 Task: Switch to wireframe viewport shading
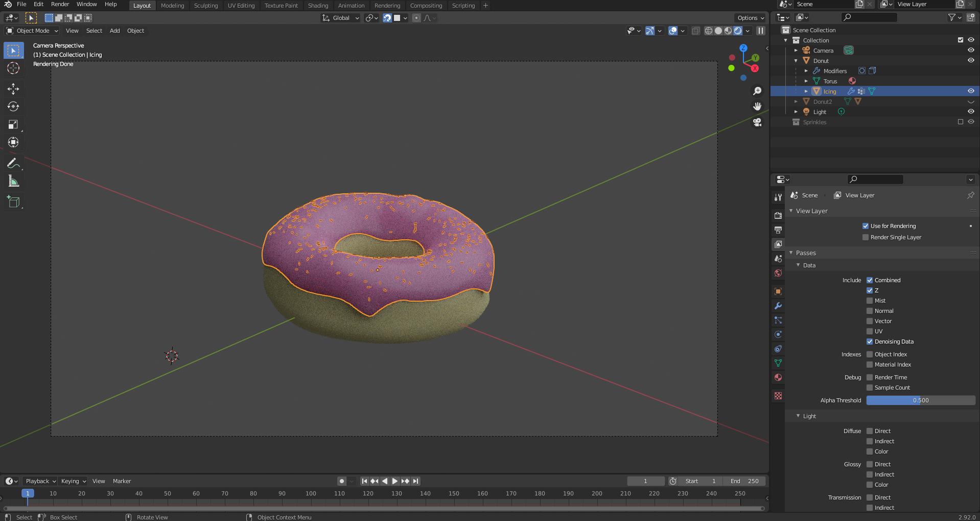[x=709, y=31]
